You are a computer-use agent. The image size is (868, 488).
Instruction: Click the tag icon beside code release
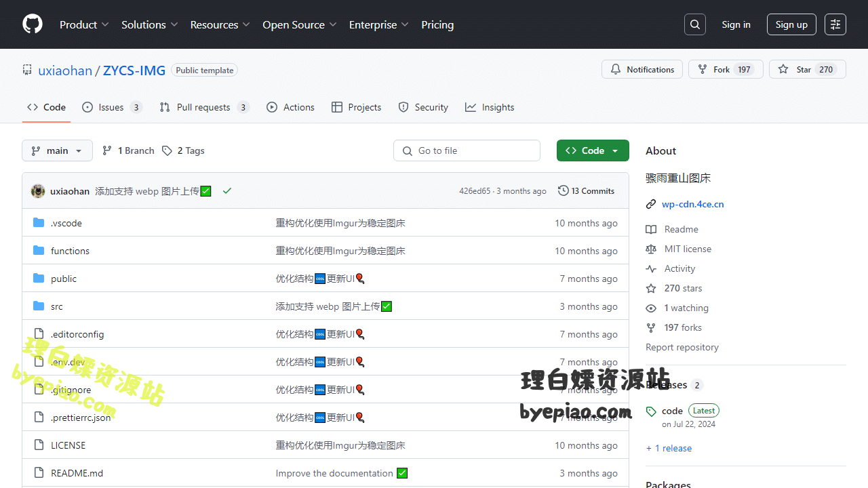click(x=651, y=411)
